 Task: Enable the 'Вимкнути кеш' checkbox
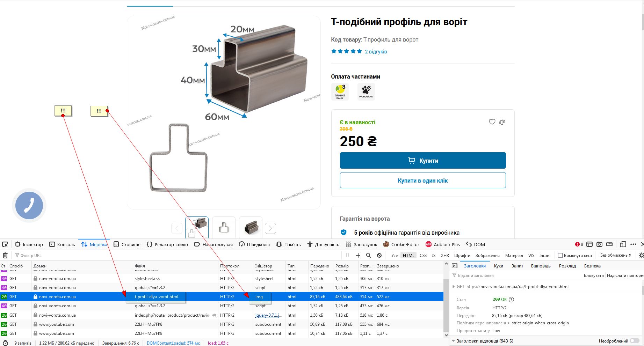pyautogui.click(x=560, y=256)
